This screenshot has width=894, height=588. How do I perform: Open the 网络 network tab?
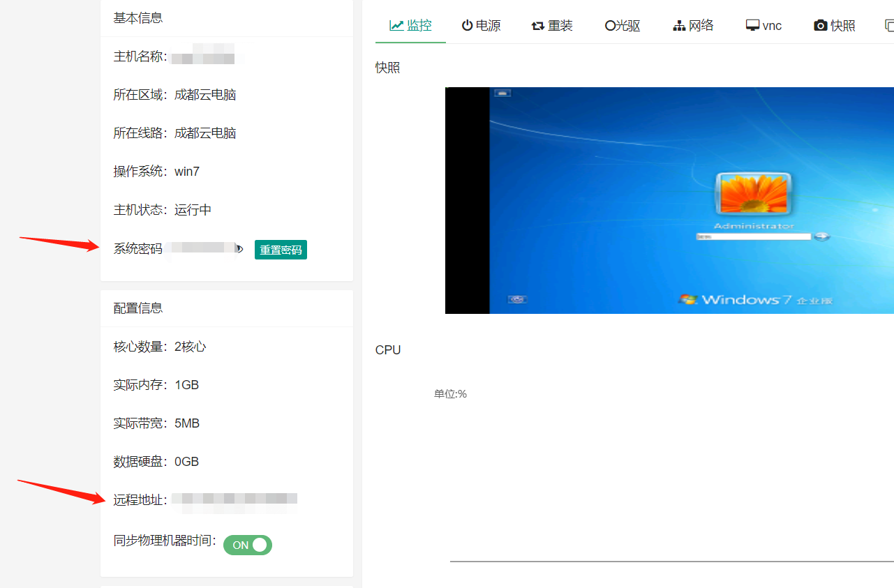pos(693,26)
